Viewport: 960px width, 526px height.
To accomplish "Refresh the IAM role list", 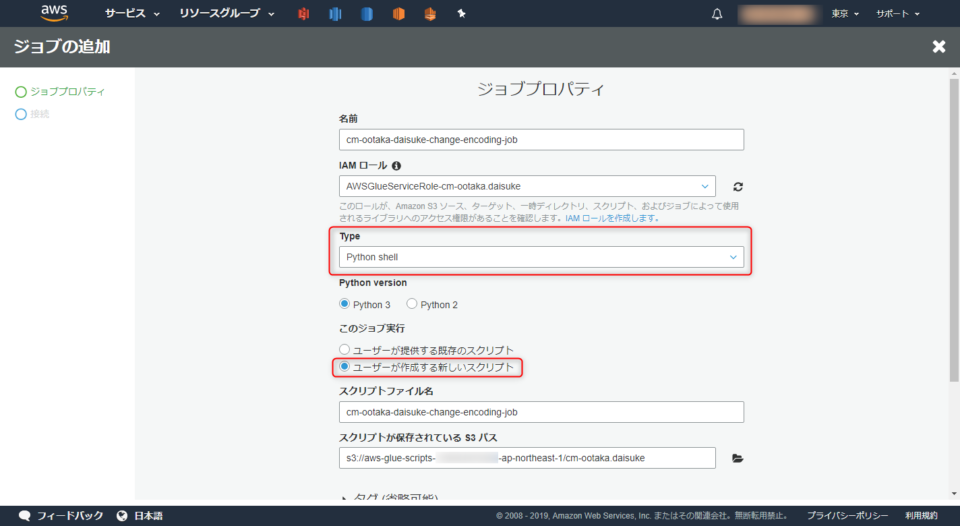I will [738, 186].
